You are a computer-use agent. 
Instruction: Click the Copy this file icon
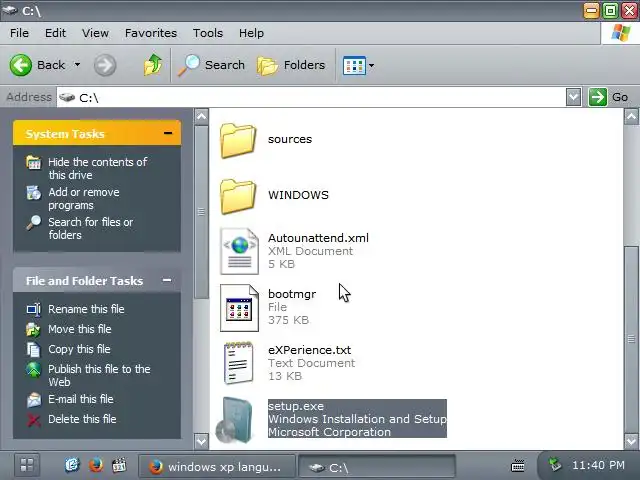pos(34,350)
